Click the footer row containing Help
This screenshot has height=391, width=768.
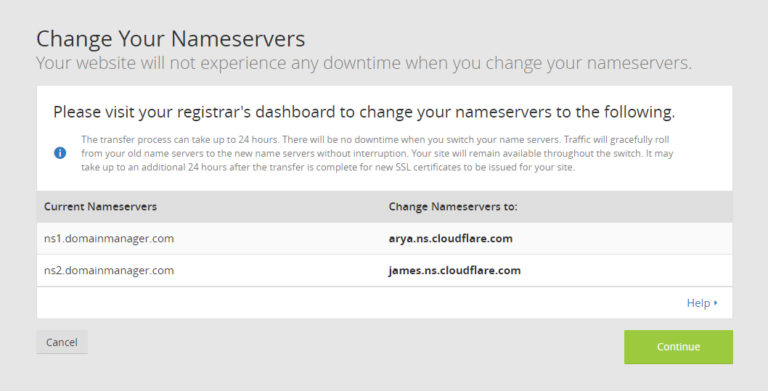[384, 303]
